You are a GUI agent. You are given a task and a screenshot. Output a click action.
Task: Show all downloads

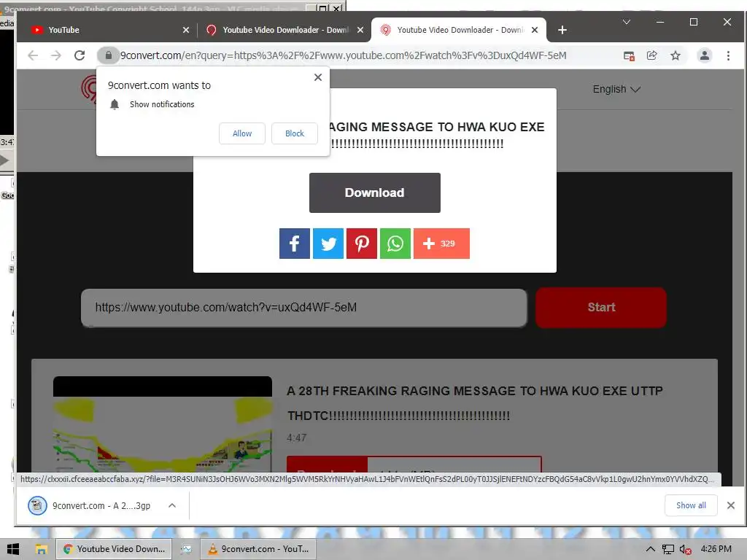(691, 505)
